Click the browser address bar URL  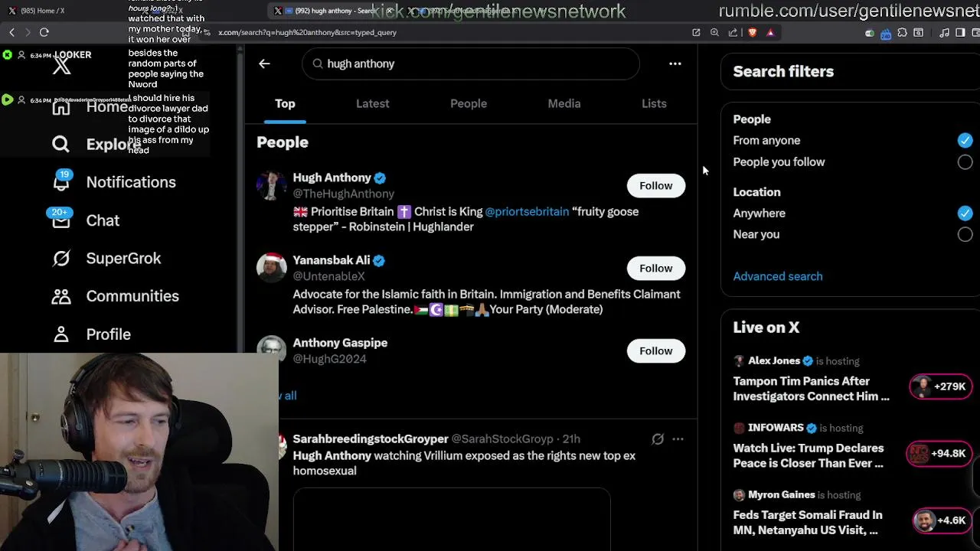point(307,32)
